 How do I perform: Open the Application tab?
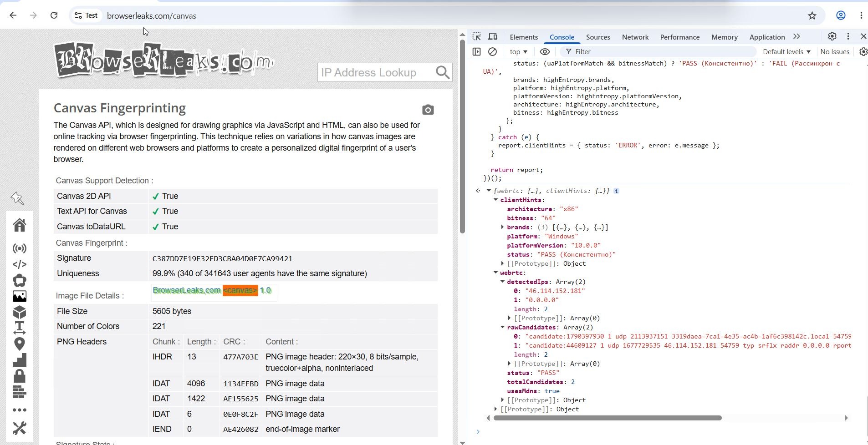[x=767, y=37]
